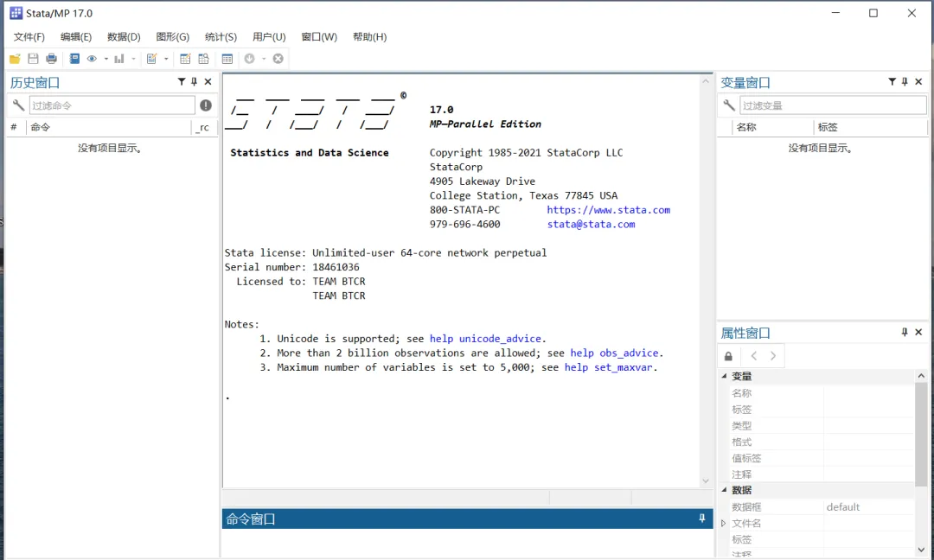
Task: Click the 过滤命令 filter input field
Action: coord(112,105)
